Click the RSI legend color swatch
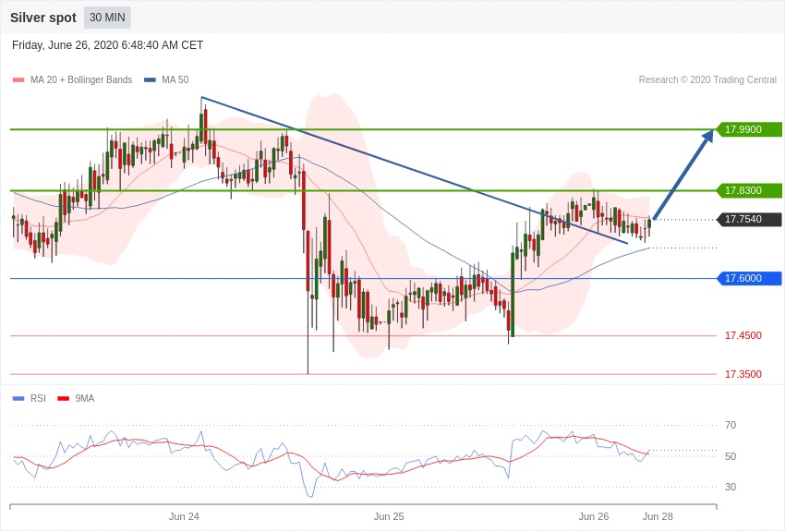The height and width of the screenshot is (532, 785). click(18, 399)
